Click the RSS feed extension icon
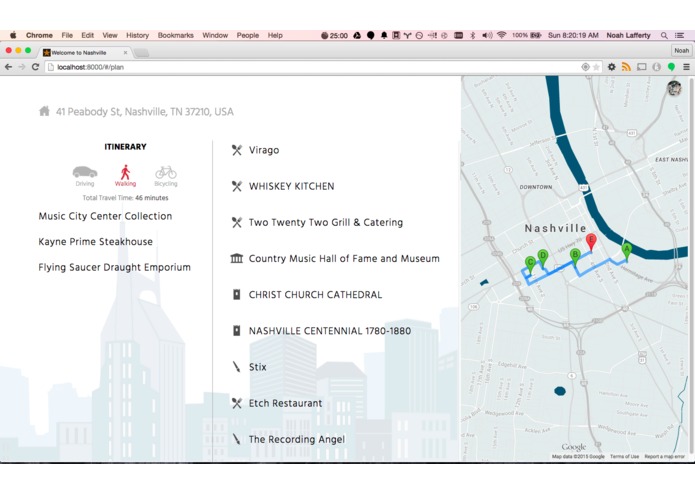This screenshot has height=494, width=695. click(x=626, y=67)
